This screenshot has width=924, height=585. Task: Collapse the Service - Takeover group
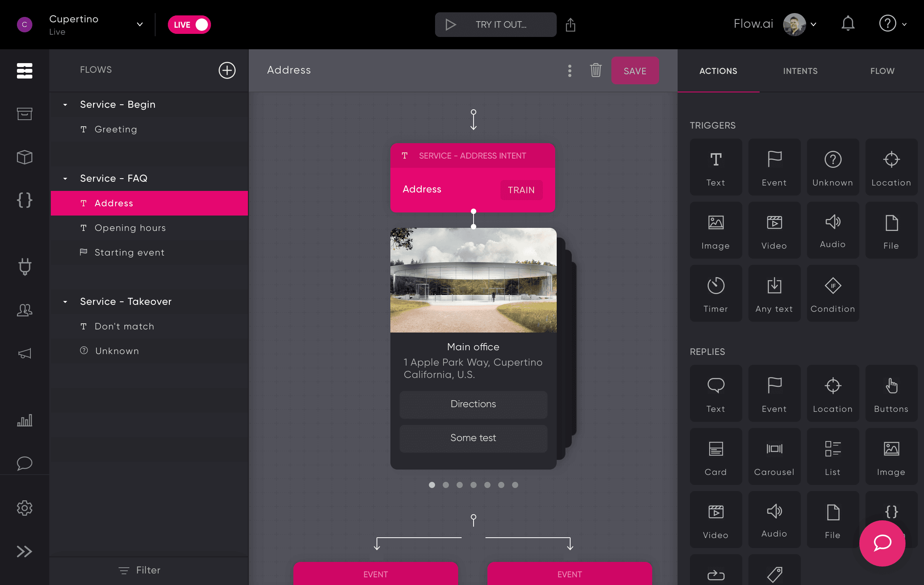pos(65,302)
